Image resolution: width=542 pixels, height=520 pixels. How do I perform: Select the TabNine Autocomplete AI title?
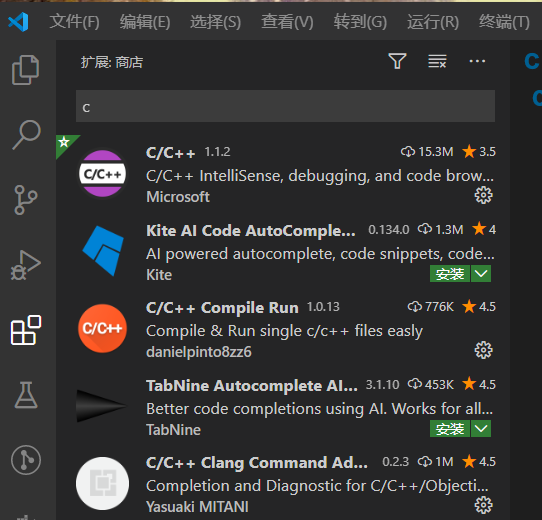[x=252, y=386]
